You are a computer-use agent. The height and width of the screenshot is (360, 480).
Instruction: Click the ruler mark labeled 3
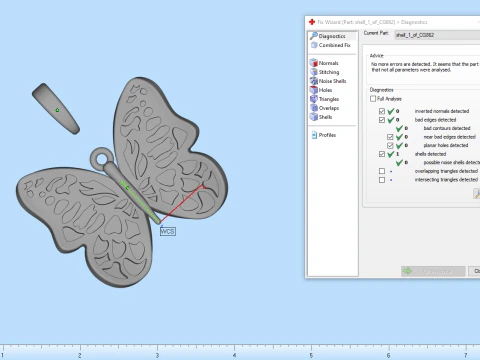(157, 355)
